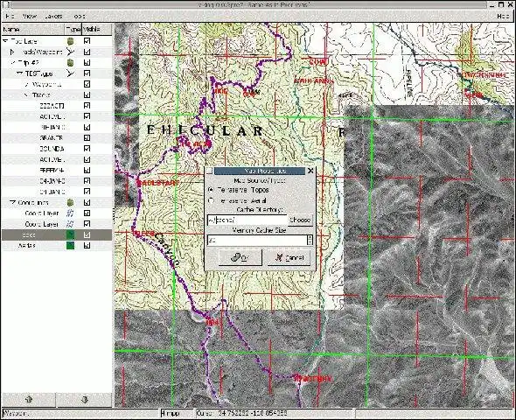The image size is (516, 420).
Task: Click the move layer down arrow button
Action: click(85, 400)
